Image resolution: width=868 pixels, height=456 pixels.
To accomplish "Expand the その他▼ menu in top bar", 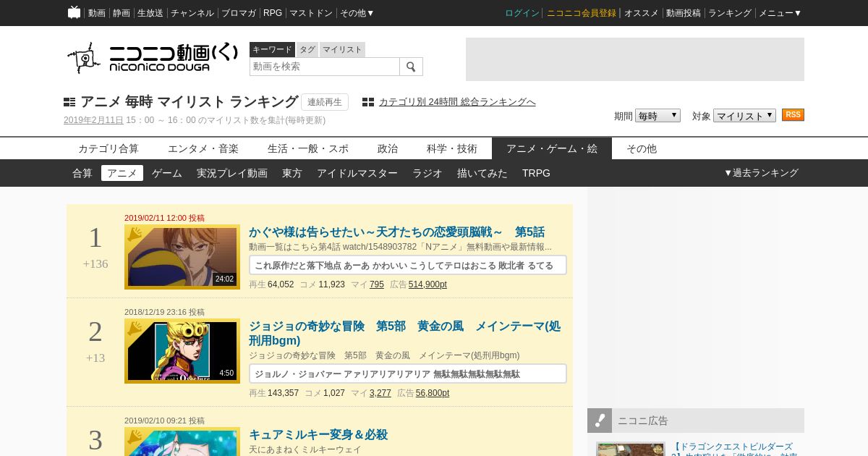I will [357, 13].
